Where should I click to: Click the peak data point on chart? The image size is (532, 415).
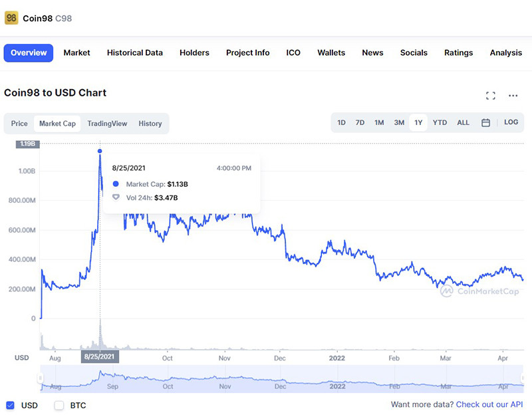(100, 152)
